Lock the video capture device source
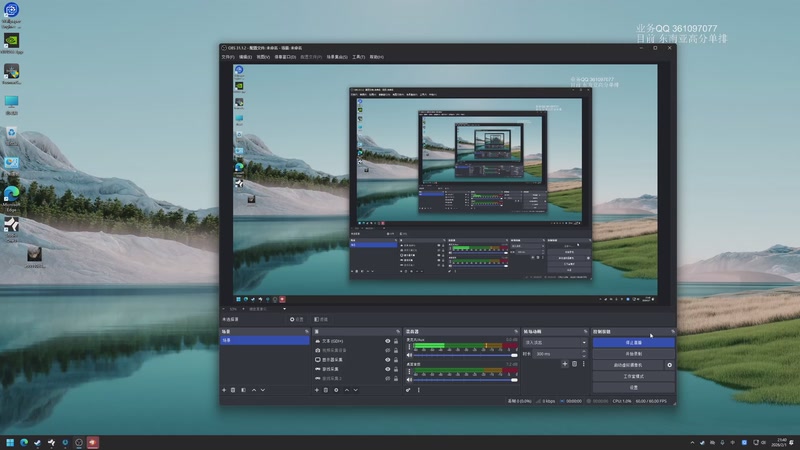Image resolution: width=800 pixels, height=450 pixels. point(396,351)
